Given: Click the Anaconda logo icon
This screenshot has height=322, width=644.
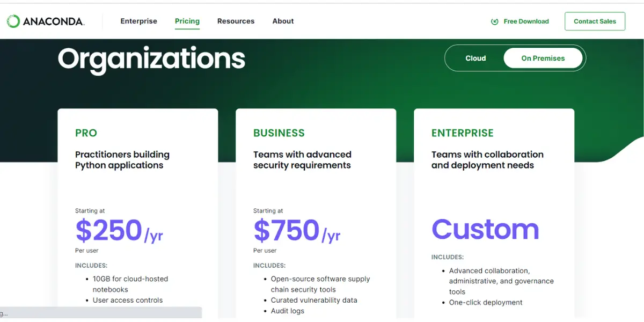Looking at the screenshot, I should (13, 21).
